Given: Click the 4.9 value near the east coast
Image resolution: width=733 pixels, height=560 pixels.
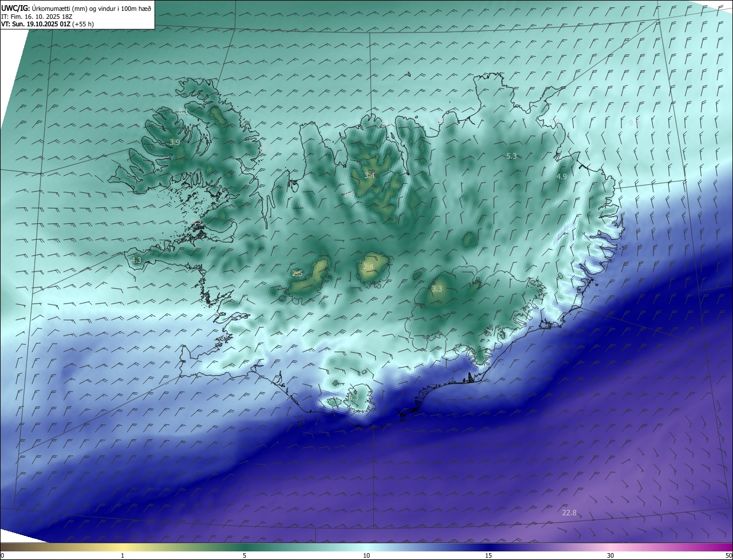Looking at the screenshot, I should click(x=561, y=177).
